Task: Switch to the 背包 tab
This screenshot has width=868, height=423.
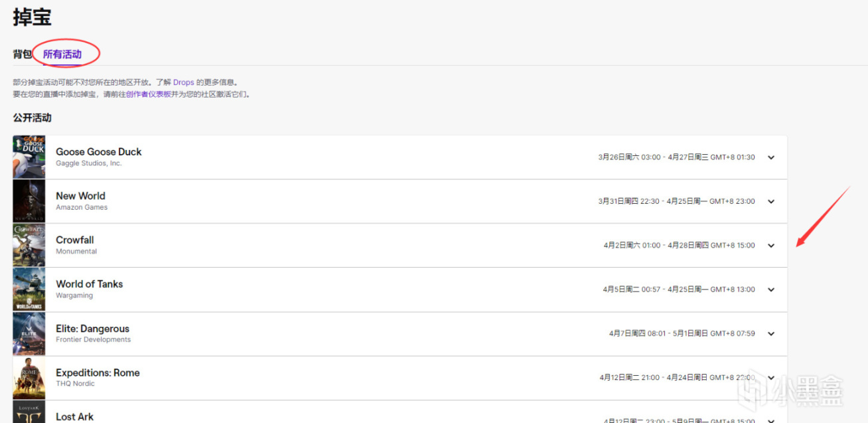Action: point(23,54)
